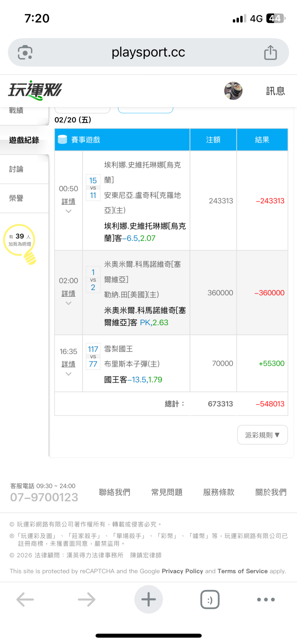Viewport: 297px width, 644px height.
Task: Switch to the 榮譽 sidebar tab
Action: click(16, 198)
